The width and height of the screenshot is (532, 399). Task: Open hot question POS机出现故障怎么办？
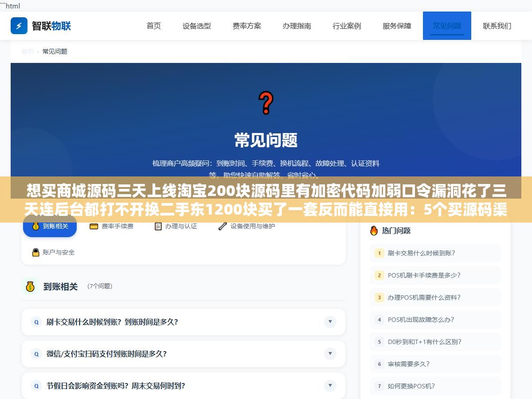click(x=435, y=320)
